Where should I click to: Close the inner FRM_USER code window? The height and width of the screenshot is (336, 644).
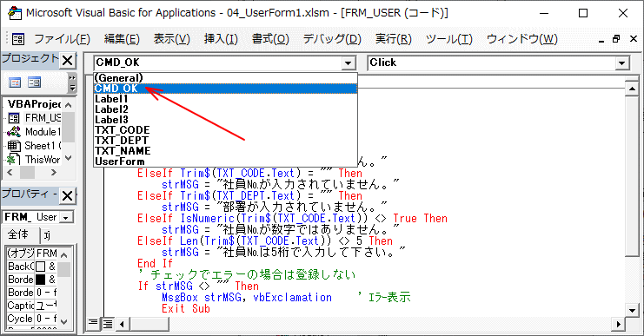(634, 39)
